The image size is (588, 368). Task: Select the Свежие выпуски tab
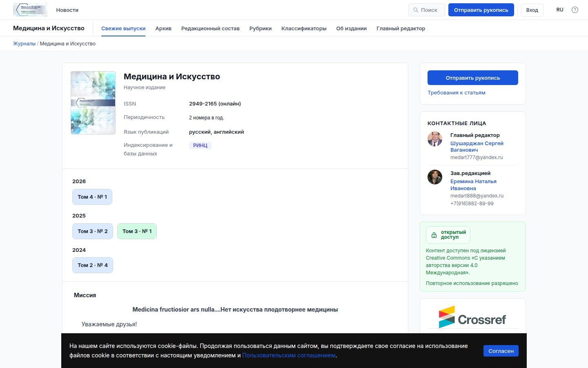[123, 29]
